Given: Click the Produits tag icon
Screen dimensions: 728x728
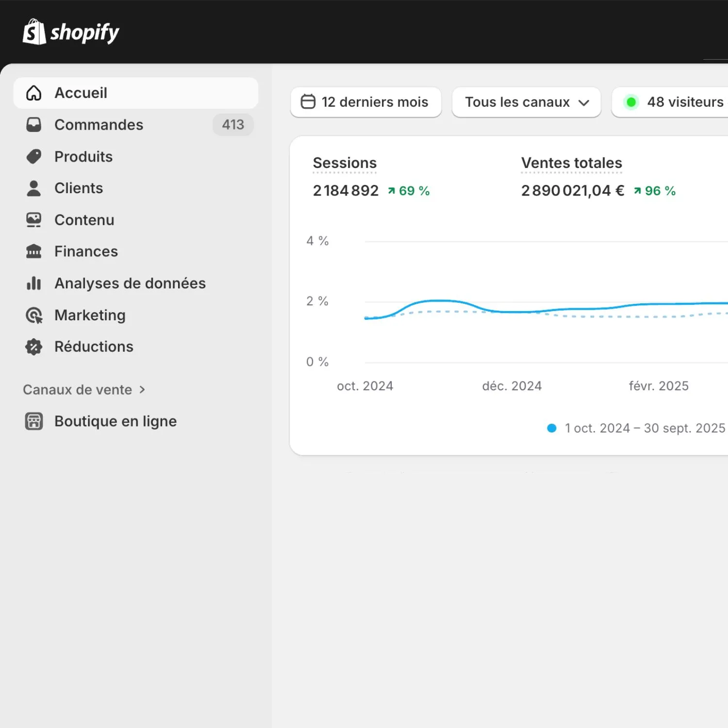Looking at the screenshot, I should [33, 156].
